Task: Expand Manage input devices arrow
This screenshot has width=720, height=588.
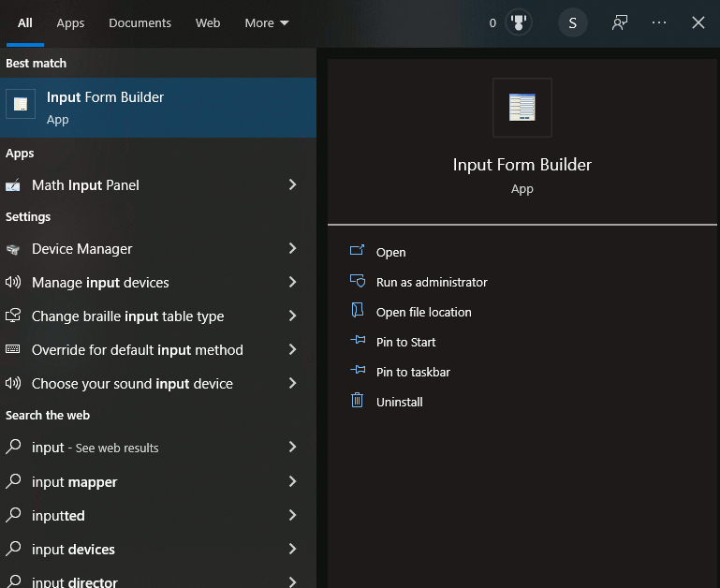Action: [292, 282]
